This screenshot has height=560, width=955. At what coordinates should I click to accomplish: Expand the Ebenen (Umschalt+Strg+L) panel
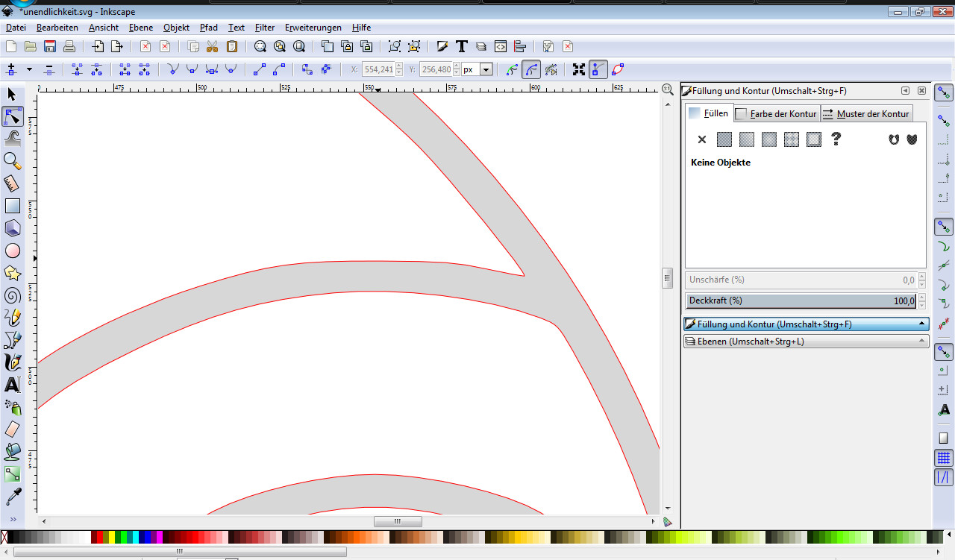click(x=806, y=342)
